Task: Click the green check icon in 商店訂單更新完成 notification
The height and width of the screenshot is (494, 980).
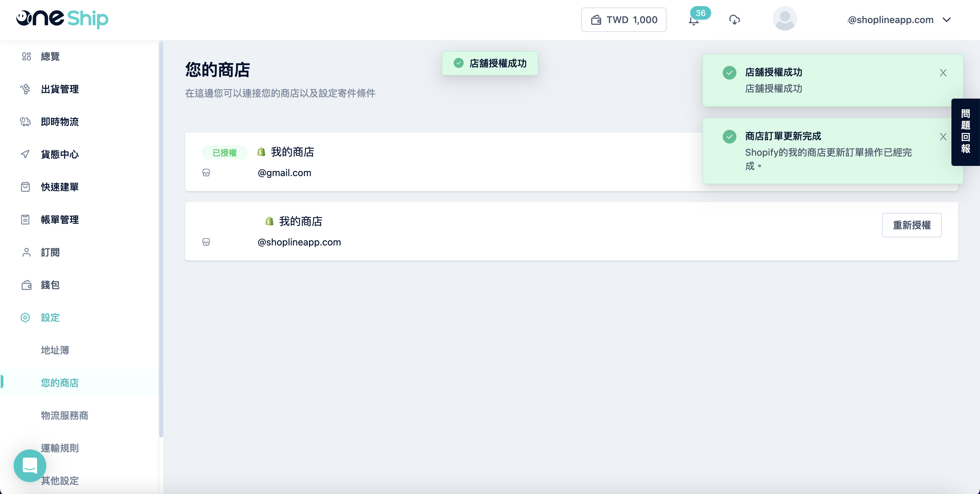Action: point(729,136)
